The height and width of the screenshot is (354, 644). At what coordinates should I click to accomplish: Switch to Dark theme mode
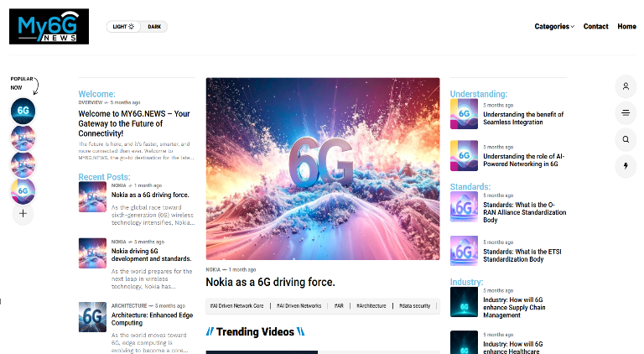click(x=154, y=27)
